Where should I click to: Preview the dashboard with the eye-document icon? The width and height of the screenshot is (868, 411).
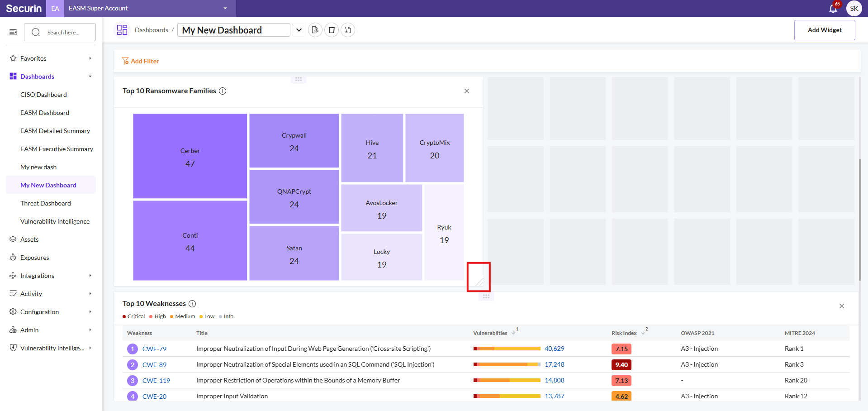click(315, 30)
